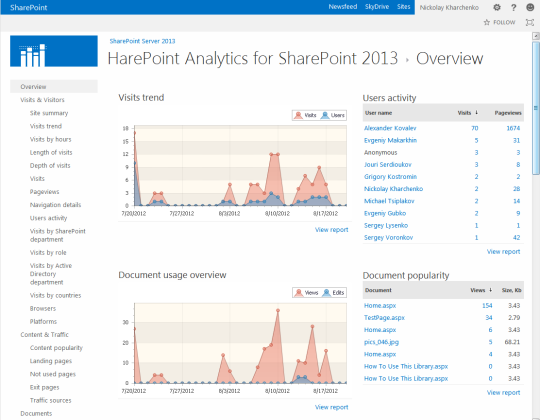
Task: View report link under Users activity table
Action: pyautogui.click(x=503, y=252)
